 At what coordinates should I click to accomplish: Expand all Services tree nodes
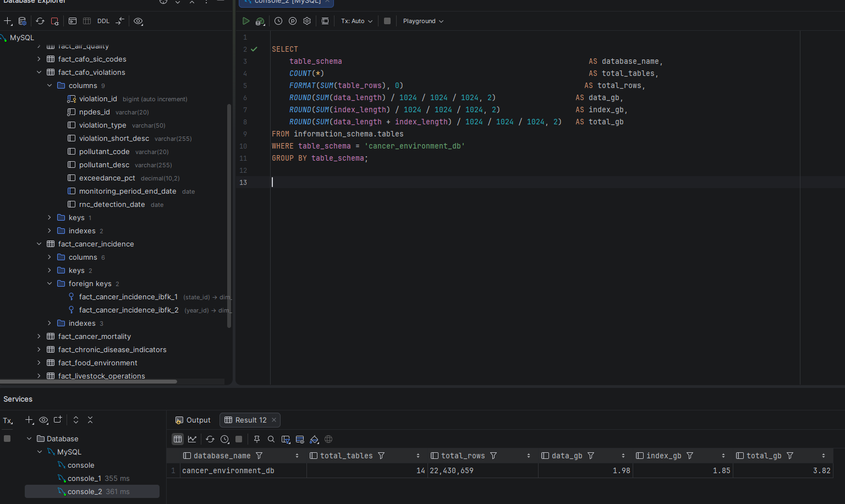click(76, 420)
